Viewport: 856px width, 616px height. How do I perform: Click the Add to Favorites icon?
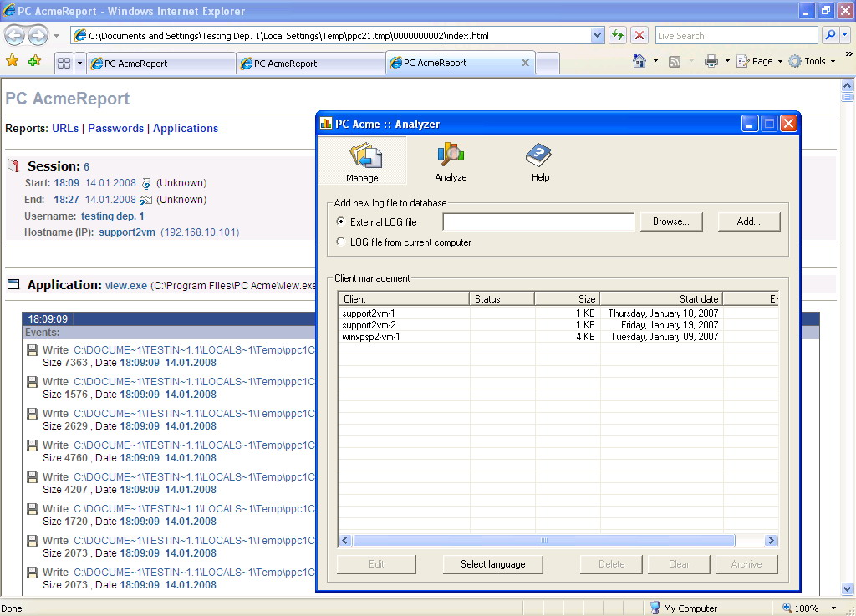point(34,61)
